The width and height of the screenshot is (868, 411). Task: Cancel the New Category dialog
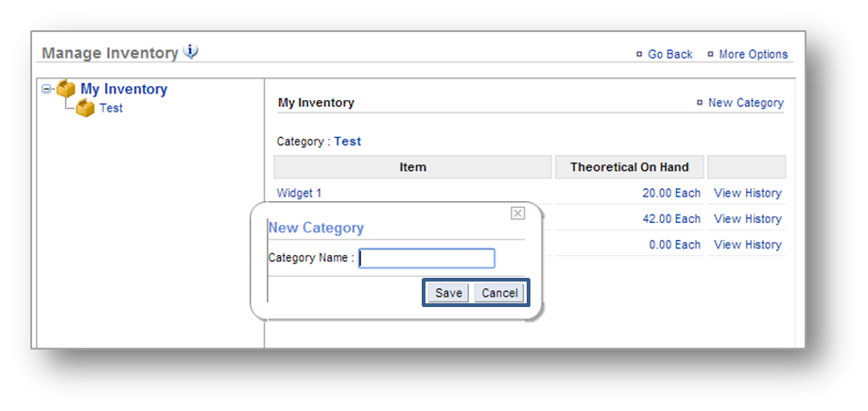(499, 293)
